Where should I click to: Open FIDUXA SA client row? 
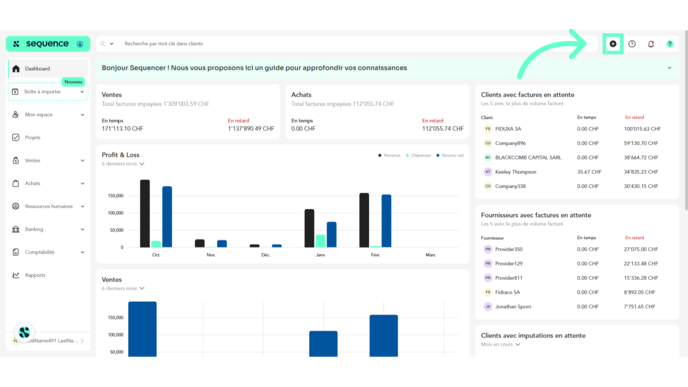577,129
